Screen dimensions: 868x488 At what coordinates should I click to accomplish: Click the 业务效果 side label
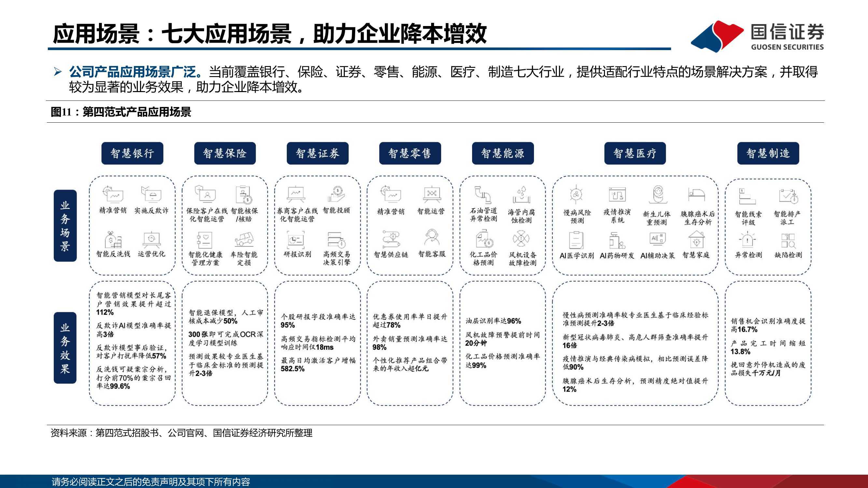point(65,348)
